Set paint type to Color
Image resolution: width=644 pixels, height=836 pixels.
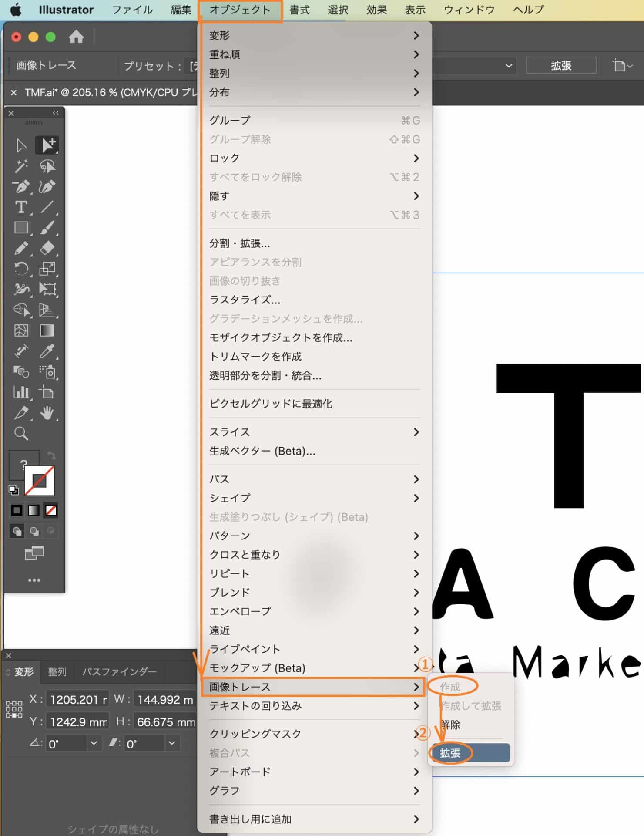click(17, 510)
